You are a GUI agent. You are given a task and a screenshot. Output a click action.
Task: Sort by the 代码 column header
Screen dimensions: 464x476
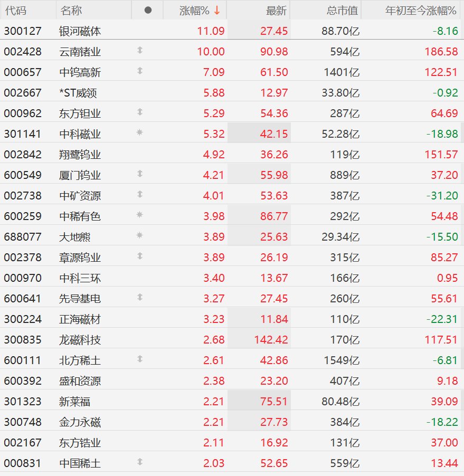[16, 11]
